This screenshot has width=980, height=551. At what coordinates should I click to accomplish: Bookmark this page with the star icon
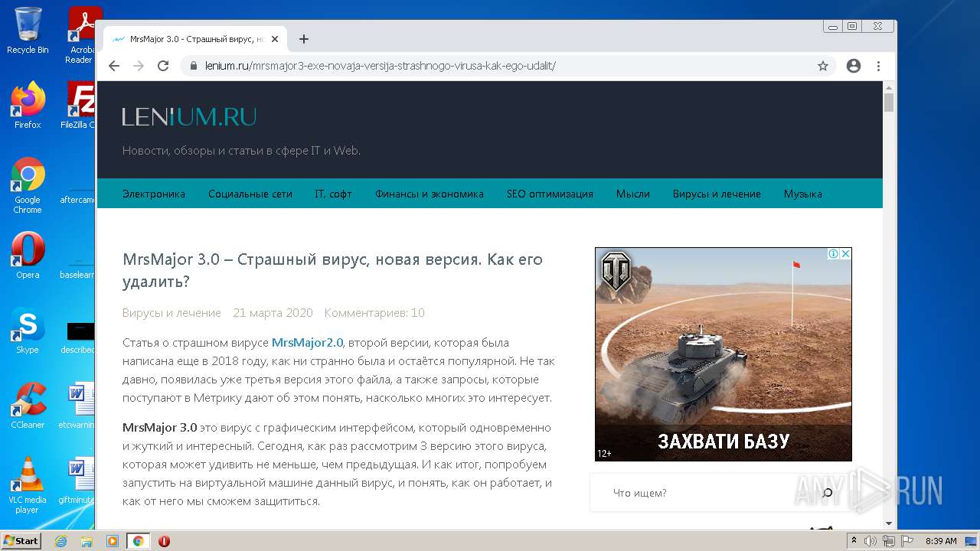click(x=823, y=66)
